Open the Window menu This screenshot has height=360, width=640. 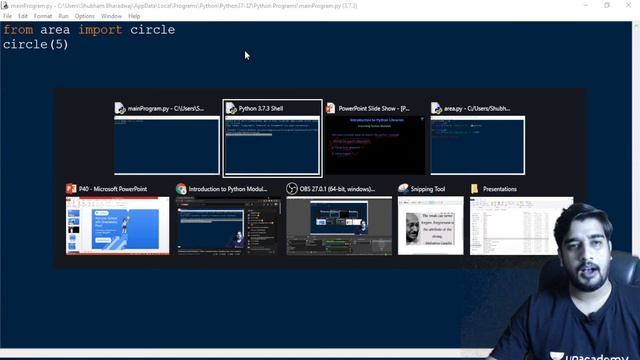click(x=111, y=16)
